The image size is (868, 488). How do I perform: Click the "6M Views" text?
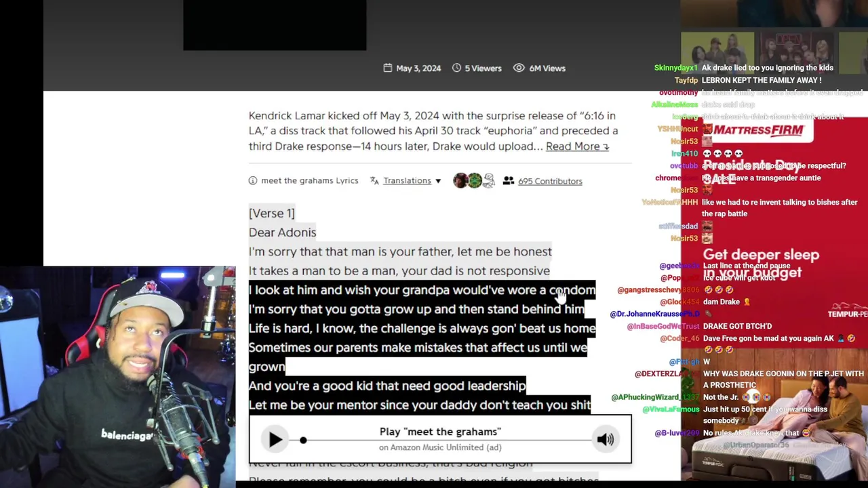[x=547, y=68]
